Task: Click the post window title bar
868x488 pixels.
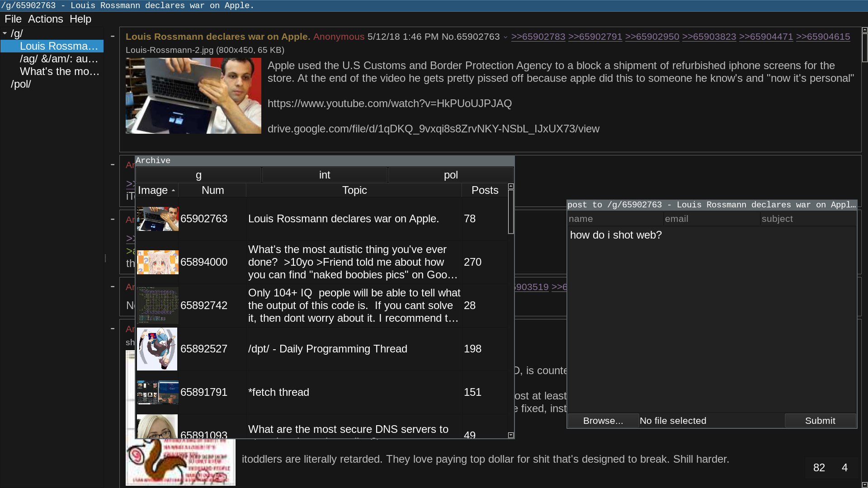Action: pos(712,205)
